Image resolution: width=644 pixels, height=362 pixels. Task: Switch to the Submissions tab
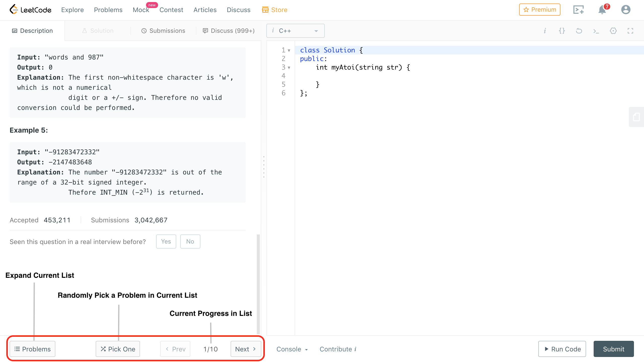click(163, 31)
